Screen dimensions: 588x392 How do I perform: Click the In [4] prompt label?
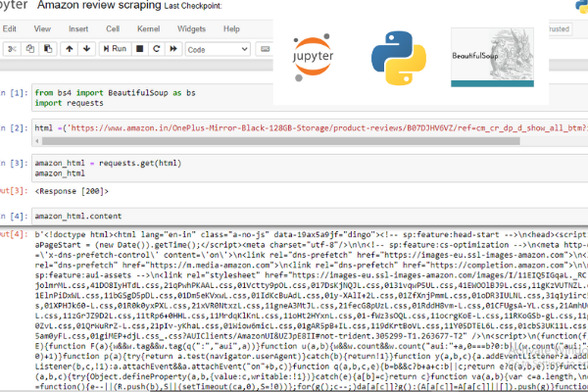(x=14, y=216)
